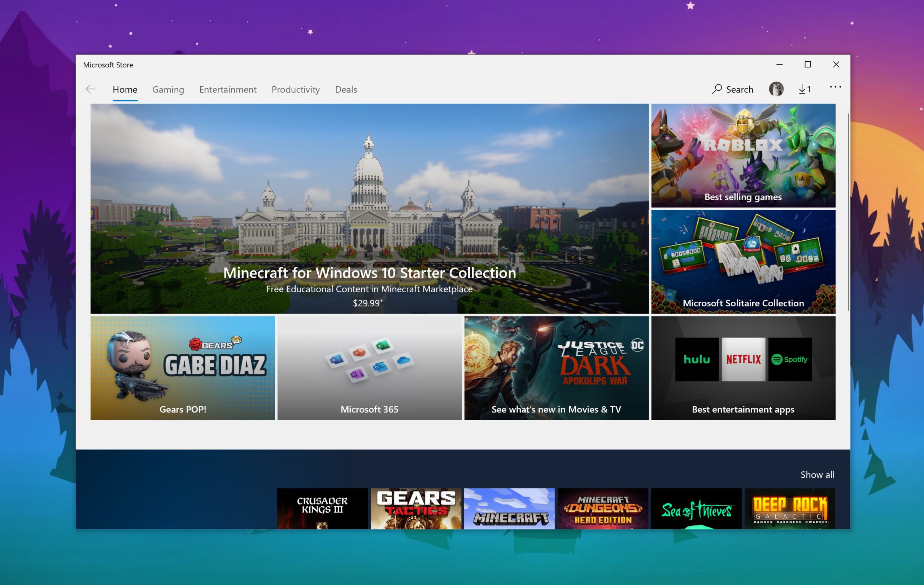Open the Entertainment tab

point(227,90)
